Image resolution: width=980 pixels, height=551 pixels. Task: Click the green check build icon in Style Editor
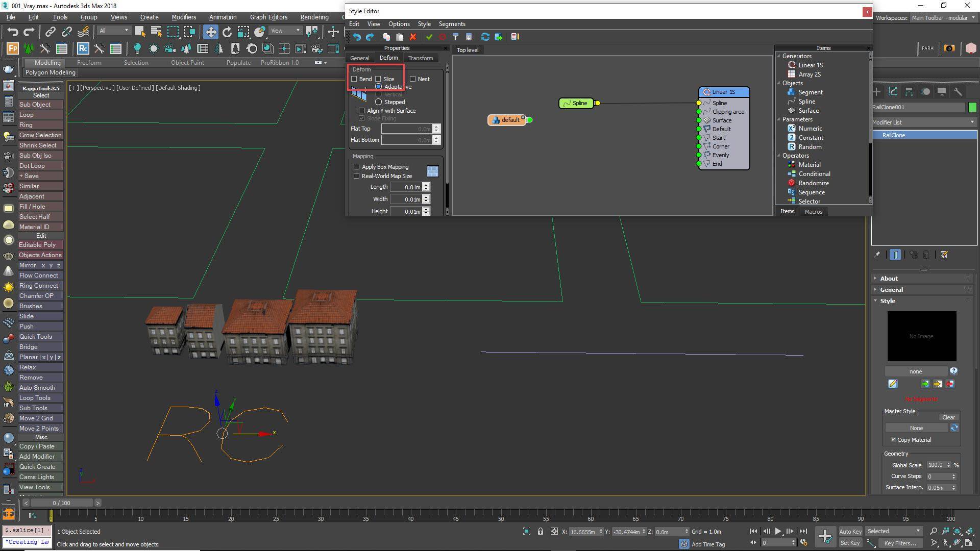point(429,37)
